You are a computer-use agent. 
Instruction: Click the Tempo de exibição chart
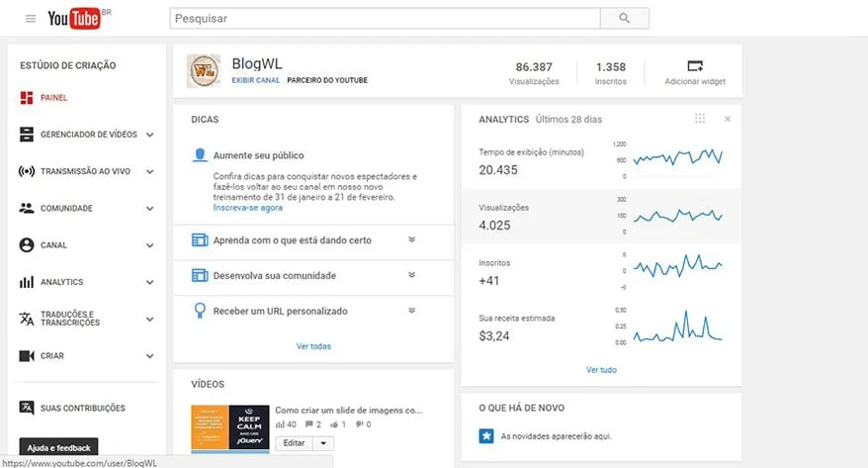pyautogui.click(x=677, y=158)
